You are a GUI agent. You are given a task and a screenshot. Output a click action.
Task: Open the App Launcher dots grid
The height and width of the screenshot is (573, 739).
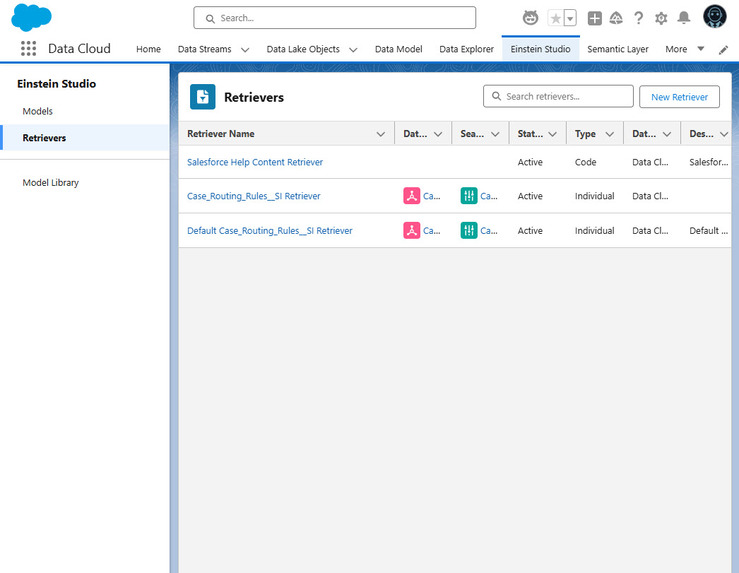28,49
